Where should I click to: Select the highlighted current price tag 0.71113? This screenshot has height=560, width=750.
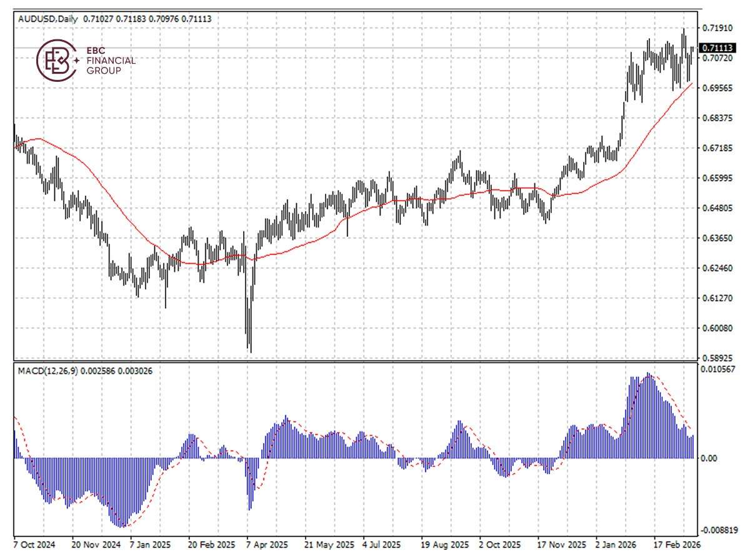[x=716, y=46]
